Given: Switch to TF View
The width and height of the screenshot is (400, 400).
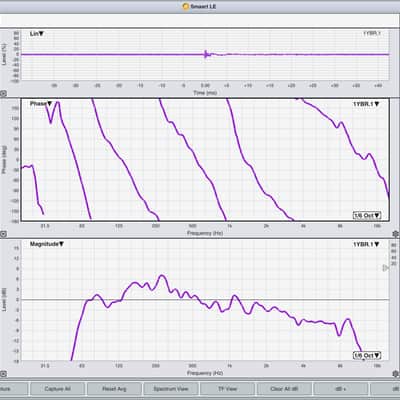Looking at the screenshot, I should click(x=227, y=389).
